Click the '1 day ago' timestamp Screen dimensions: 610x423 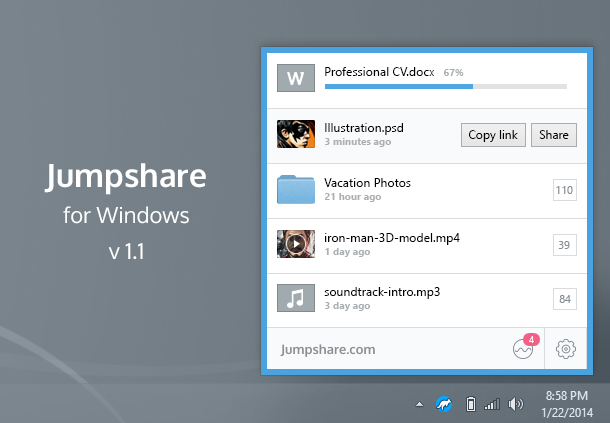click(x=347, y=252)
